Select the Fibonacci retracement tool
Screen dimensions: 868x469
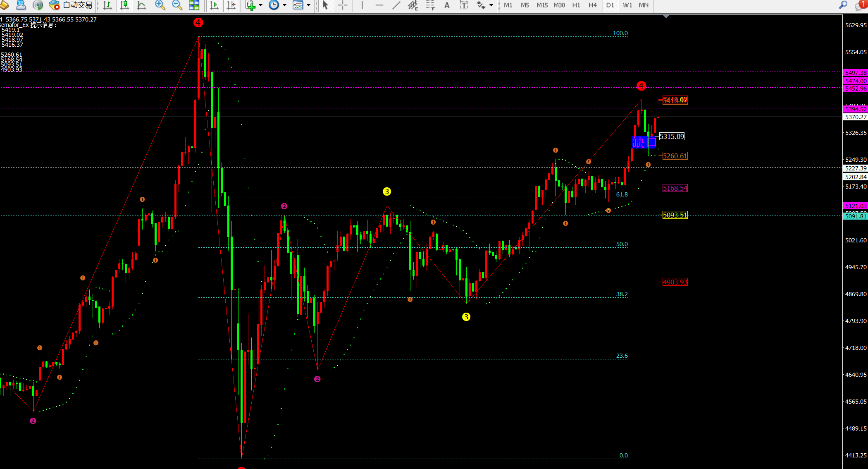(430, 5)
